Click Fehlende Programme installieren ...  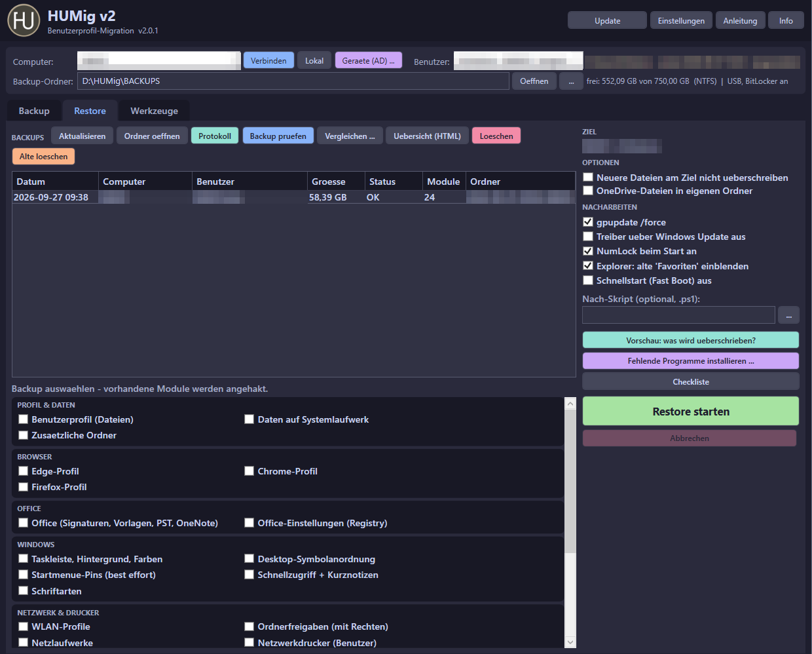tap(690, 361)
